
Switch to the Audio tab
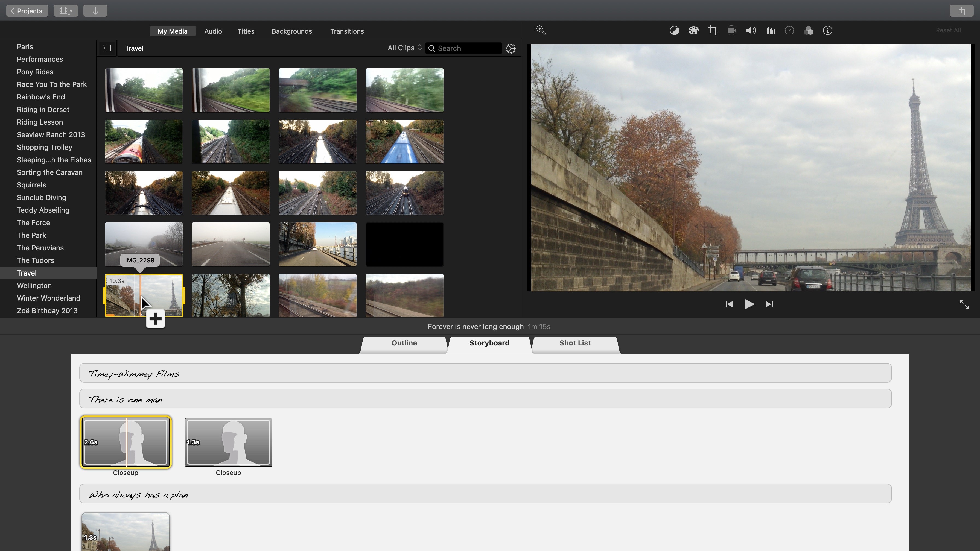[213, 31]
